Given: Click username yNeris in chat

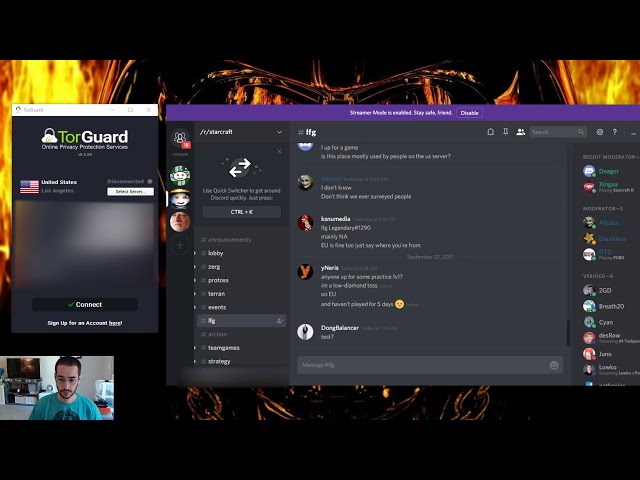Looking at the screenshot, I should coord(330,268).
